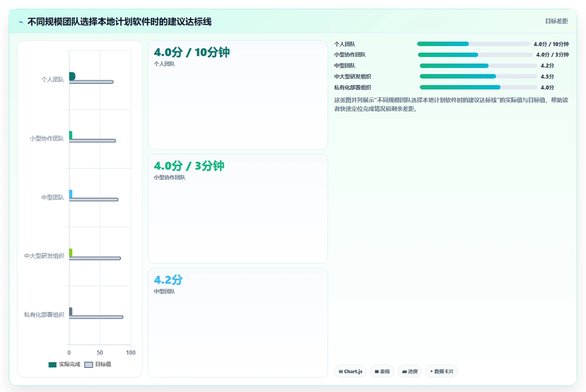586x392 pixels.
Task: Click the 私有化部署组织 axis label in chart
Action: pos(44,315)
